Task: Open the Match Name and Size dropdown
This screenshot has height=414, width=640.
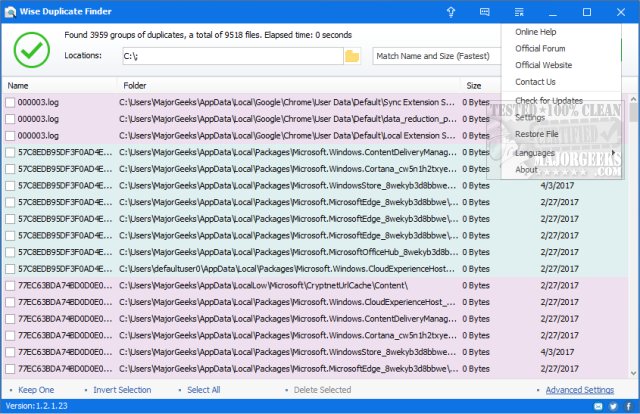Action: 437,56
